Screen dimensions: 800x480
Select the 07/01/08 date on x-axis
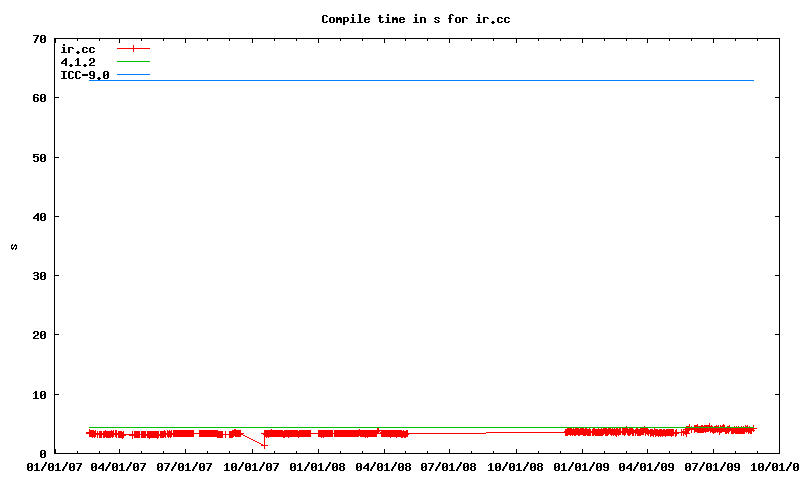coord(450,467)
